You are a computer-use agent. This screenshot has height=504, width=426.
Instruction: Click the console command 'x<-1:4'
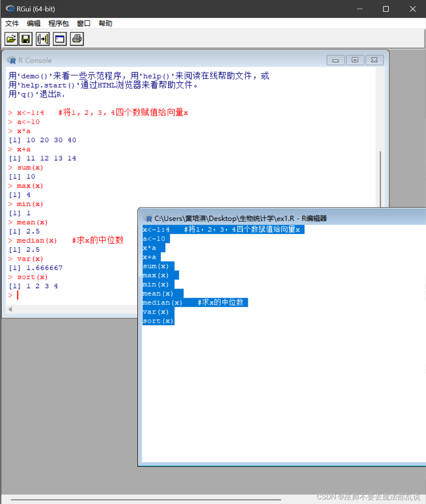(30, 113)
